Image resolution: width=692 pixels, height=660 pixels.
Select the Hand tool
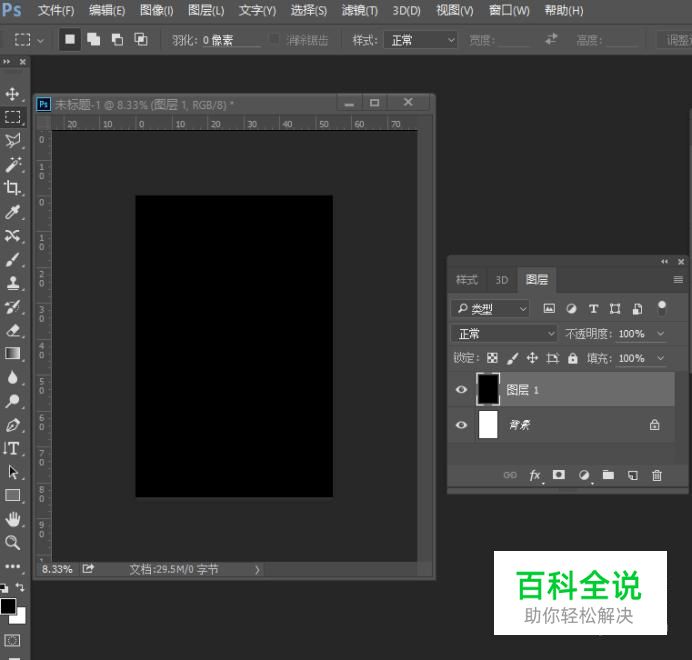pyautogui.click(x=13, y=518)
